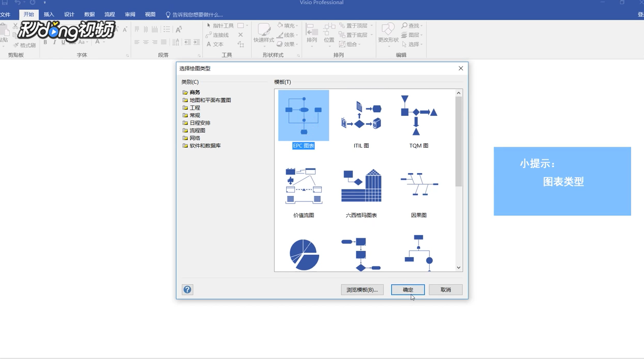Open the 常规 category folder
Viewport: 644px width, 359px height.
coord(192,115)
